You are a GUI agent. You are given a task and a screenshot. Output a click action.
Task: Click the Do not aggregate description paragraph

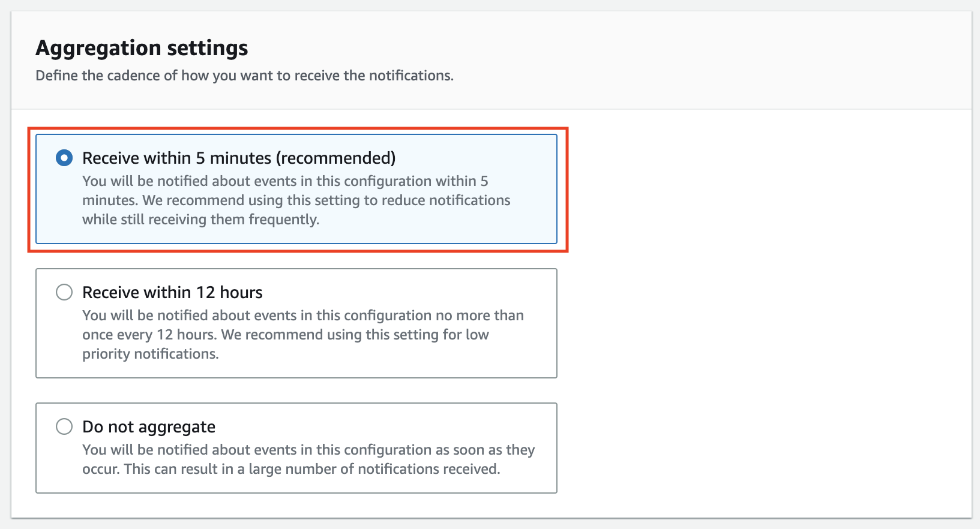point(308,459)
